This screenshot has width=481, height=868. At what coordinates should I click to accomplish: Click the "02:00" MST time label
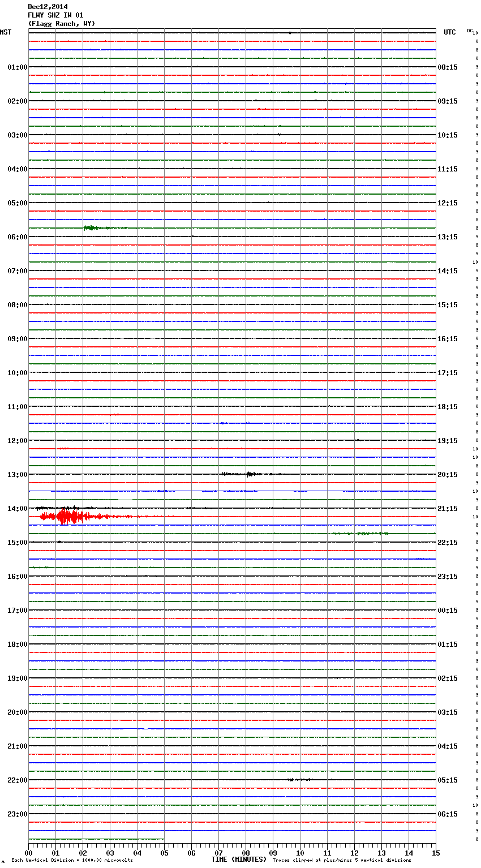(18, 101)
